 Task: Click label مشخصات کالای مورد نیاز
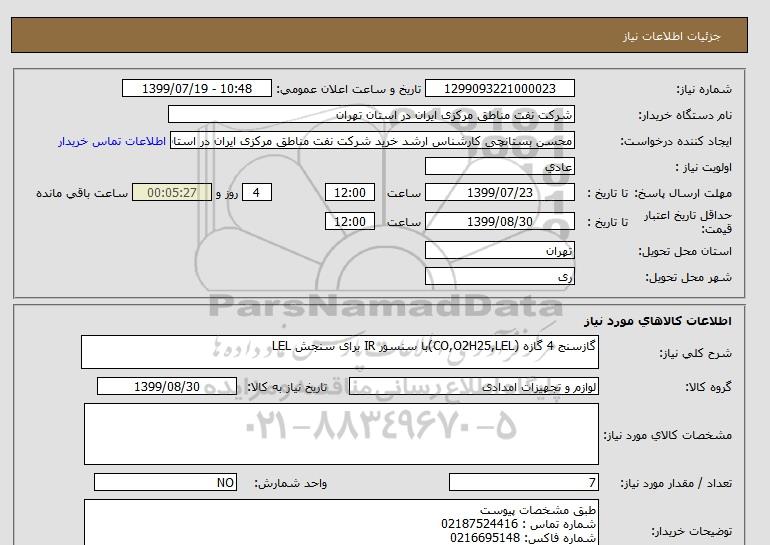[x=667, y=435]
